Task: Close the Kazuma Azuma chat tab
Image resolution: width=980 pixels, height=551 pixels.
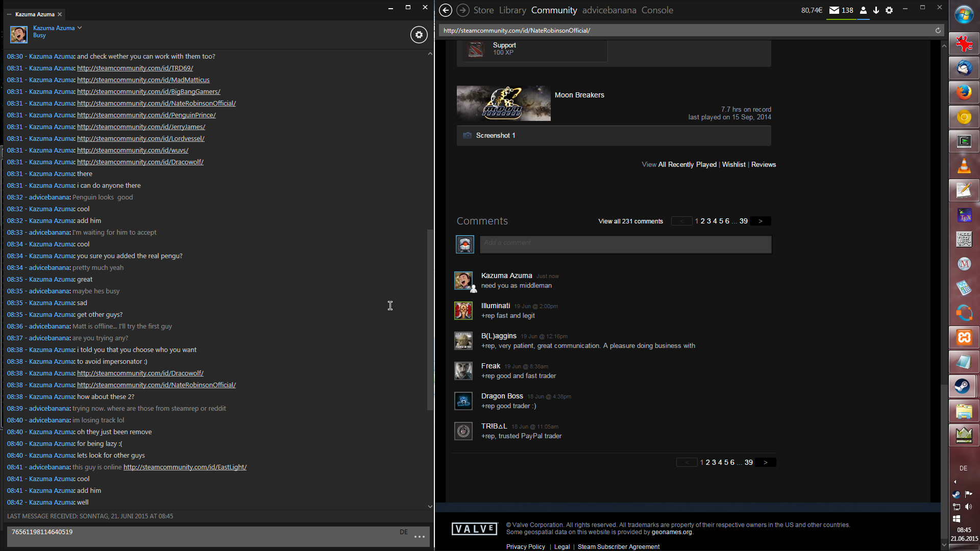Action: tap(60, 14)
